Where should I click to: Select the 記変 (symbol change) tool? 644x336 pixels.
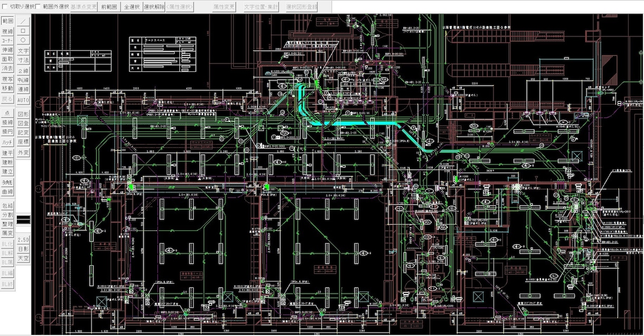coord(23,133)
